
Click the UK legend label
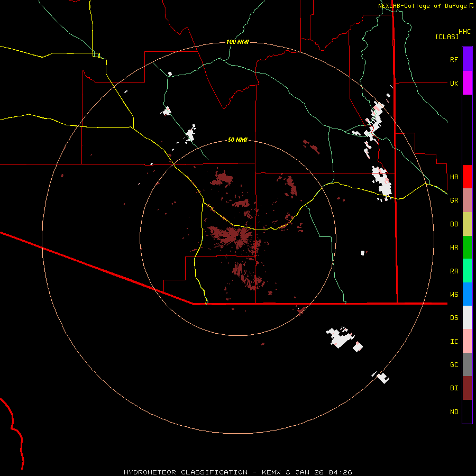click(x=454, y=83)
